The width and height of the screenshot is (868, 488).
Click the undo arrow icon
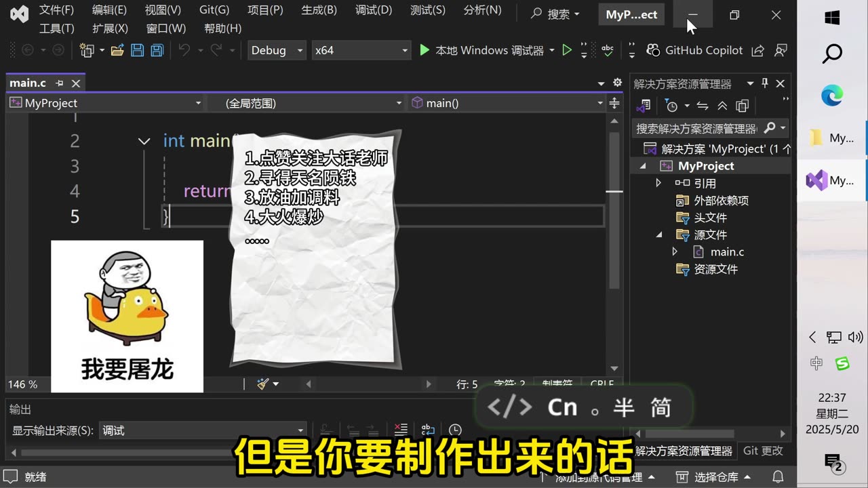(x=184, y=50)
